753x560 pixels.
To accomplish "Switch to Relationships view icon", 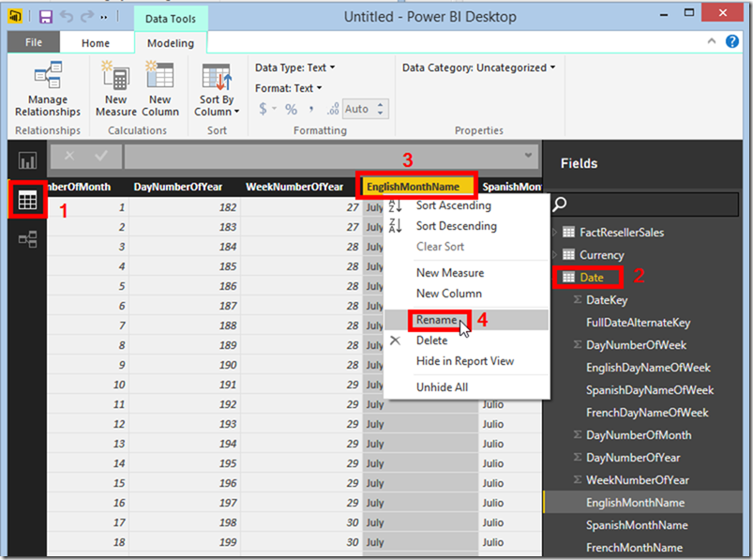I will [27, 239].
